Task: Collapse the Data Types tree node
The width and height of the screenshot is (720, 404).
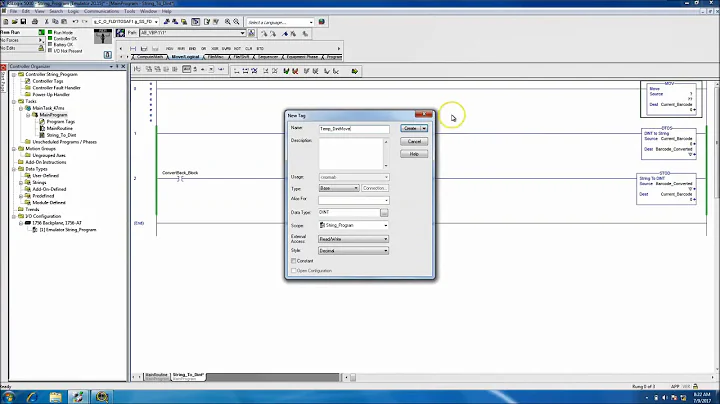Action: coord(14,169)
